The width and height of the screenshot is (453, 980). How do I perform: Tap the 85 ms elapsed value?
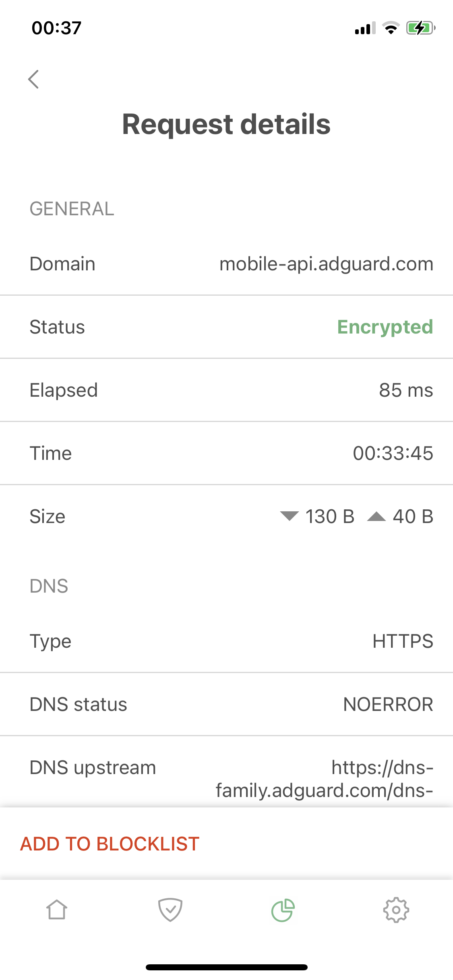point(406,390)
